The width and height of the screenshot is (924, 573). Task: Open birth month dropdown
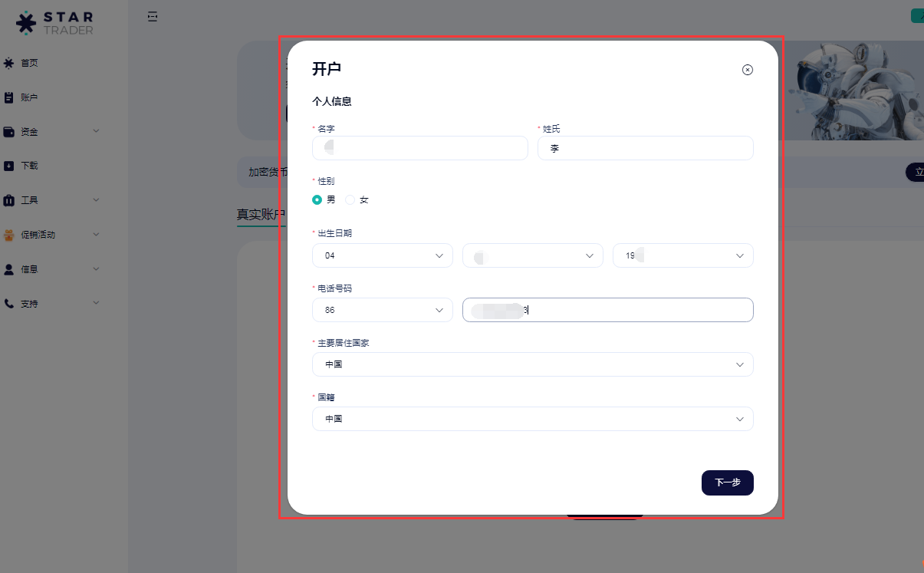pos(533,255)
